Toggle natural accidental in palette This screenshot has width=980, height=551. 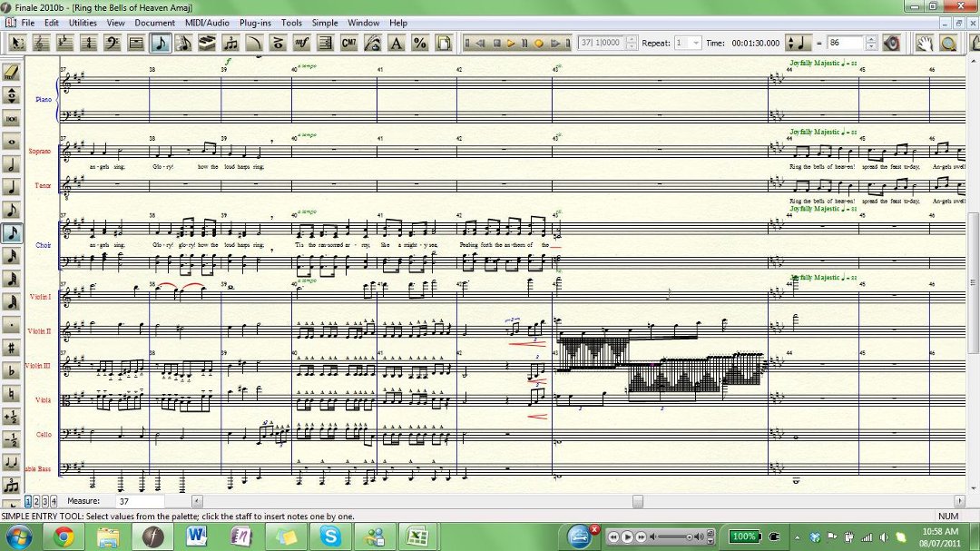pyautogui.click(x=11, y=393)
